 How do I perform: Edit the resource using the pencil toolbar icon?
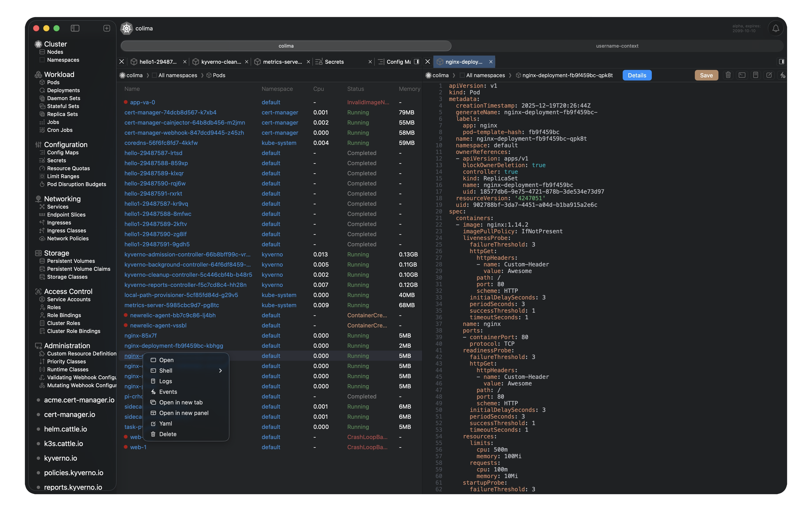(769, 75)
